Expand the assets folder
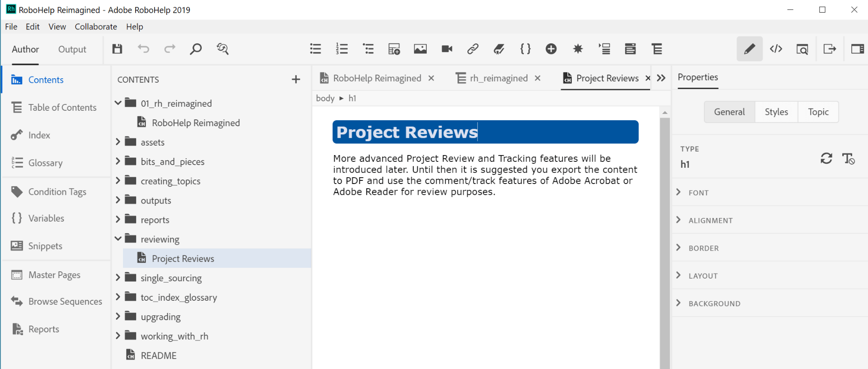Screen dimensions: 868x369 coord(118,142)
